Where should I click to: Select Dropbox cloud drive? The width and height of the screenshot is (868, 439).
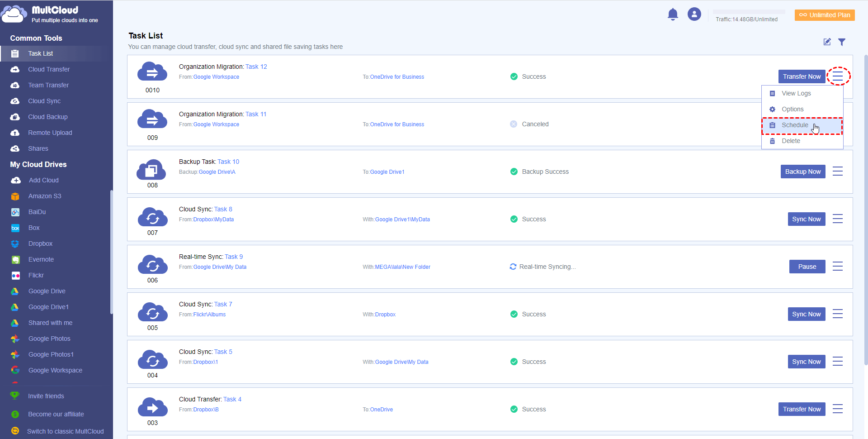click(x=40, y=243)
